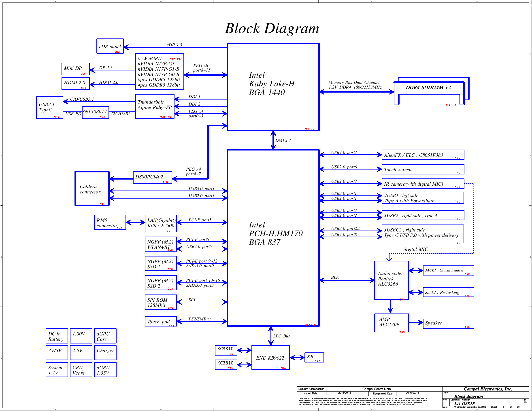Click the Intel Kaby Lake-H CPU block

pyautogui.click(x=273, y=87)
